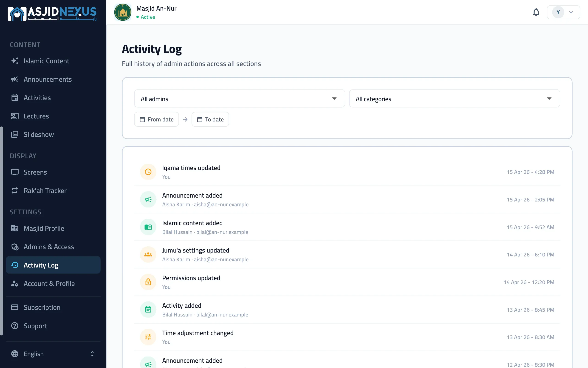
Task: Open Account & Profile
Action: pos(53,283)
